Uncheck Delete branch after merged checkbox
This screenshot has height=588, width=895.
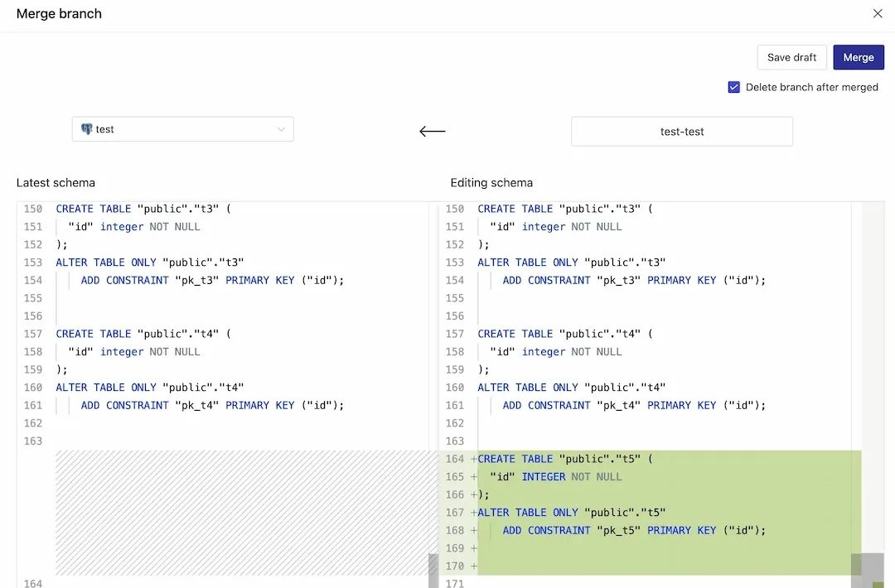point(733,87)
